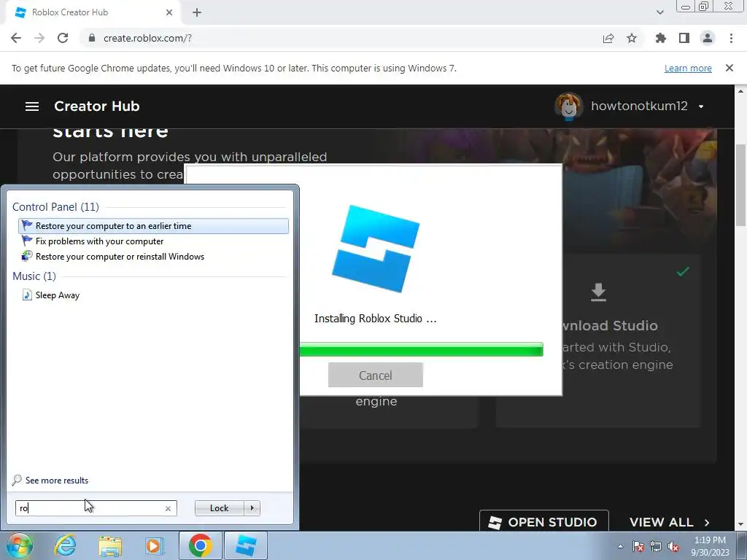Click the scrollbar down arrow
This screenshot has height=560, width=747.
coord(741,525)
